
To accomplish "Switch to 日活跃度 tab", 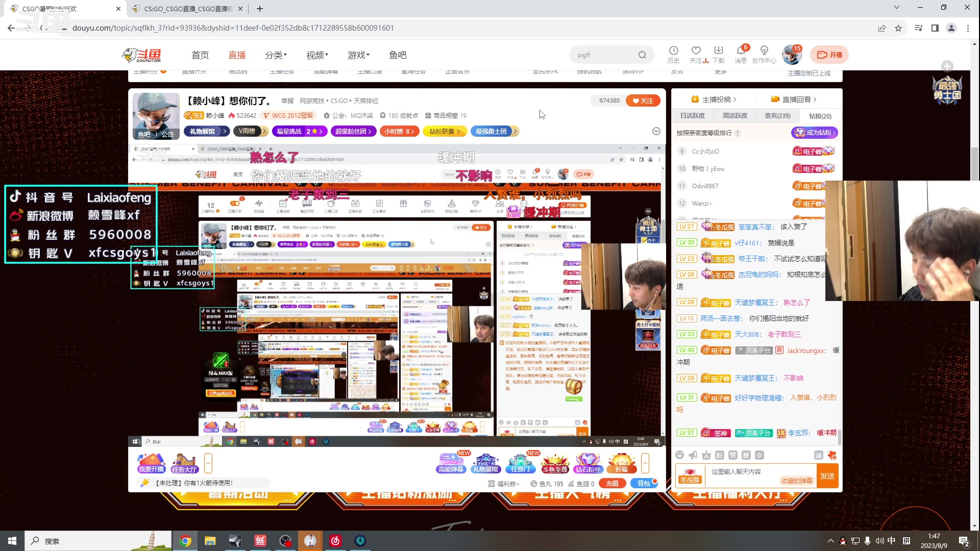I will click(x=692, y=116).
